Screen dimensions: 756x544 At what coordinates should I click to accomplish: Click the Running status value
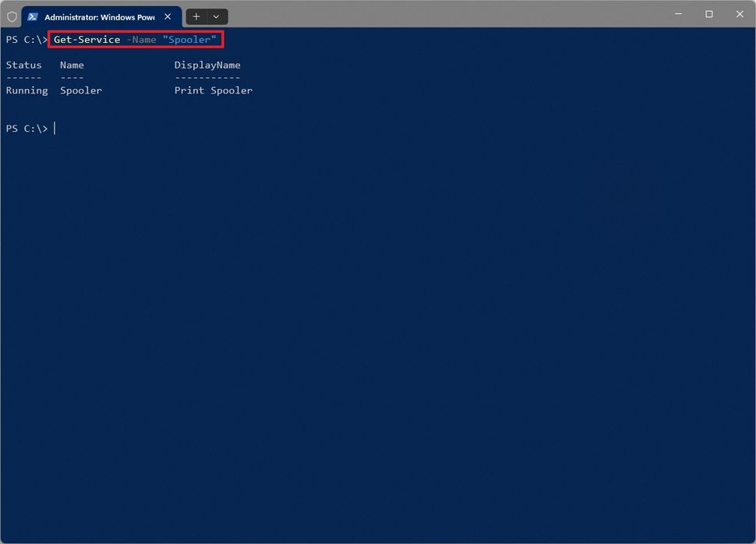[27, 90]
